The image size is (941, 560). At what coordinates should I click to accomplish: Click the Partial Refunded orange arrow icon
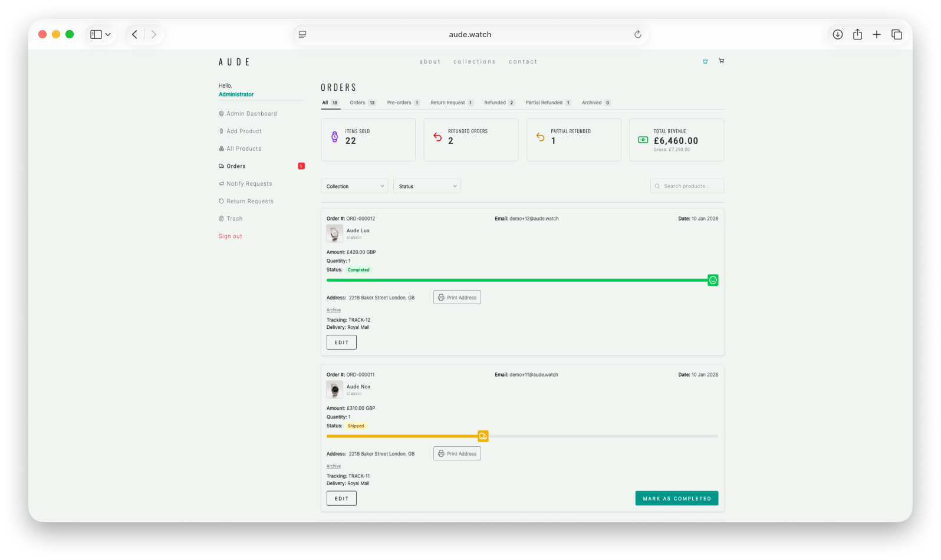(540, 137)
